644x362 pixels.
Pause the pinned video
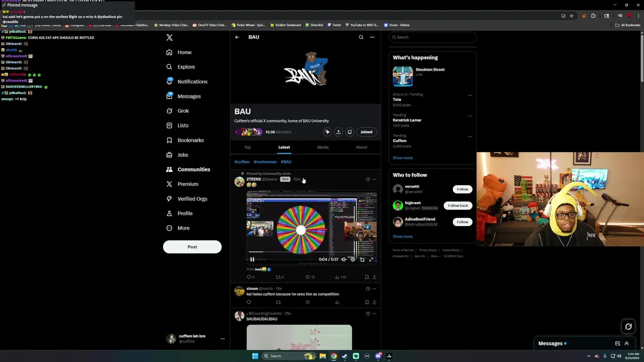[x=252, y=259]
